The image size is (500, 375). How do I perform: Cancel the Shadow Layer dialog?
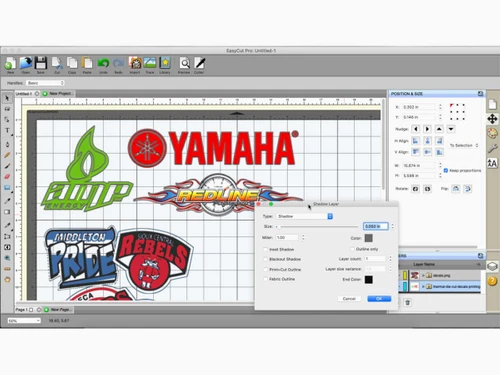tap(349, 299)
